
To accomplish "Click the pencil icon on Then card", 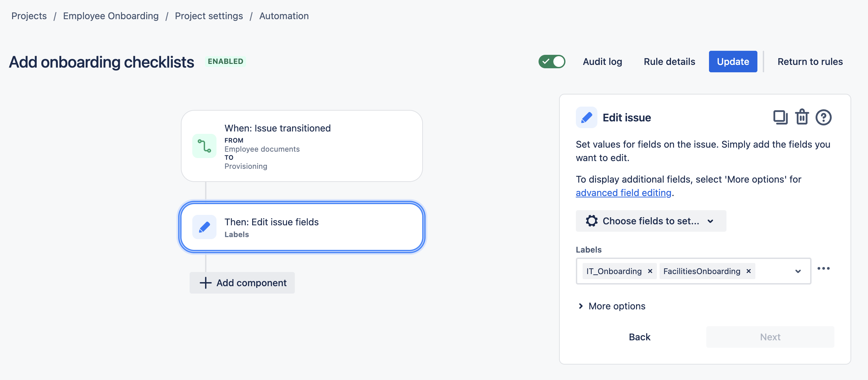I will (x=204, y=227).
